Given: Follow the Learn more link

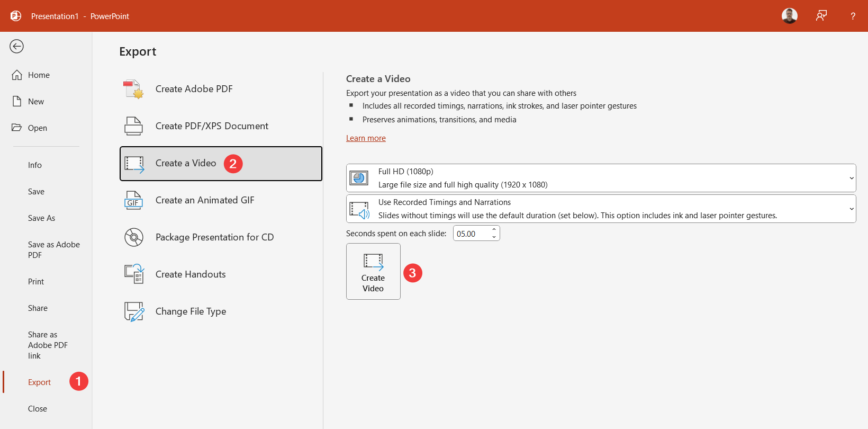Looking at the screenshot, I should pyautogui.click(x=366, y=138).
